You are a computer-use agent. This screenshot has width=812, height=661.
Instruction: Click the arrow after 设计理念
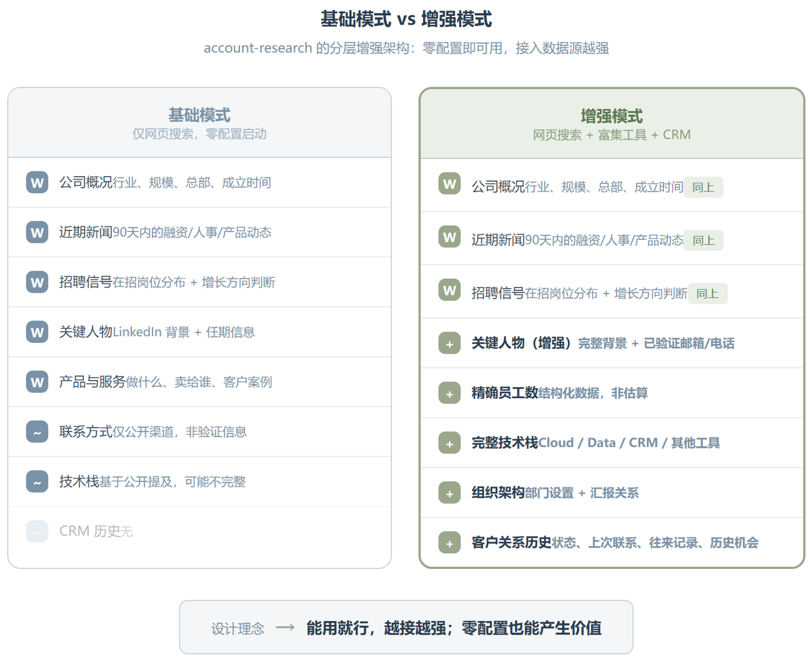coord(285,627)
